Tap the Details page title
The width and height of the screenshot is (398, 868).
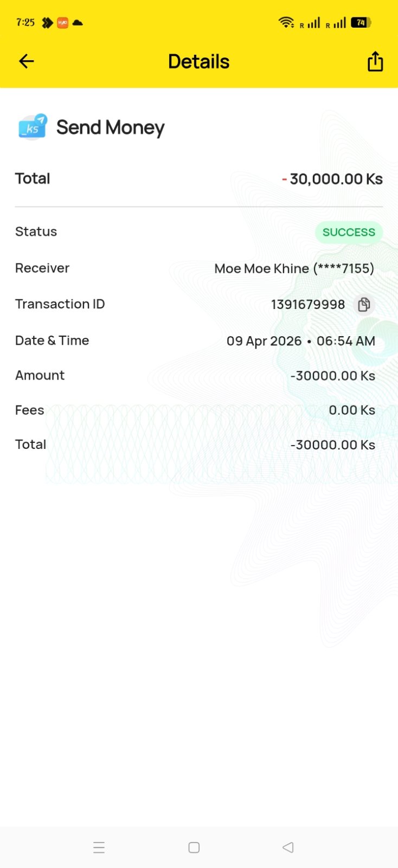[x=198, y=62]
